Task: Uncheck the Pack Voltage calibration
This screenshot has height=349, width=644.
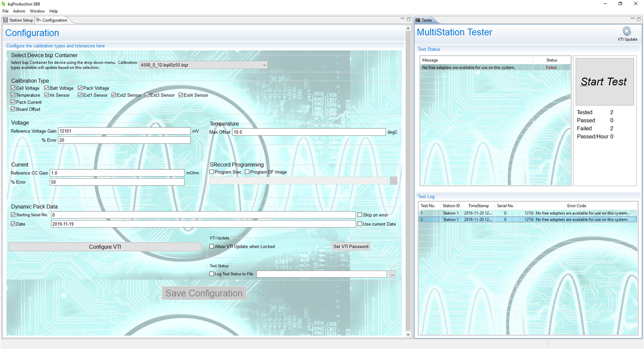Action: [x=80, y=88]
